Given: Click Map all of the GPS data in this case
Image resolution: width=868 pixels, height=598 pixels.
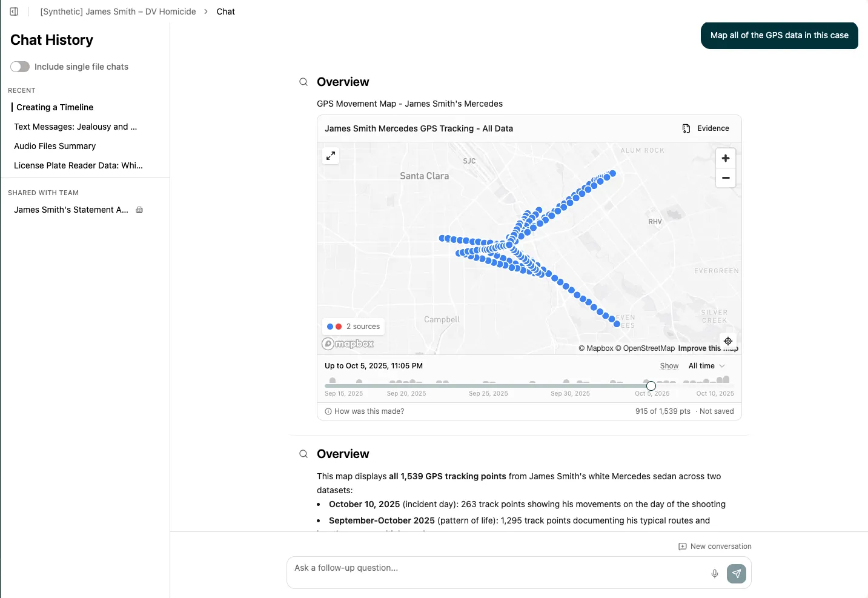Looking at the screenshot, I should click(779, 35).
